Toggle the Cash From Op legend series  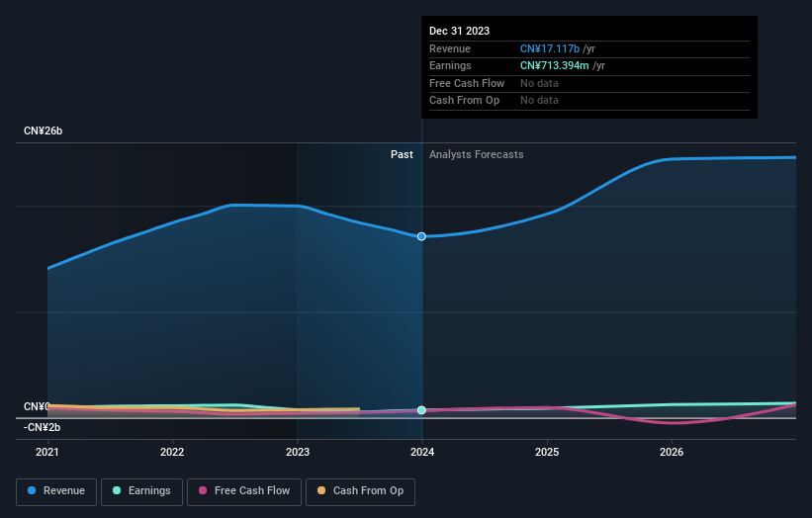tap(360, 491)
